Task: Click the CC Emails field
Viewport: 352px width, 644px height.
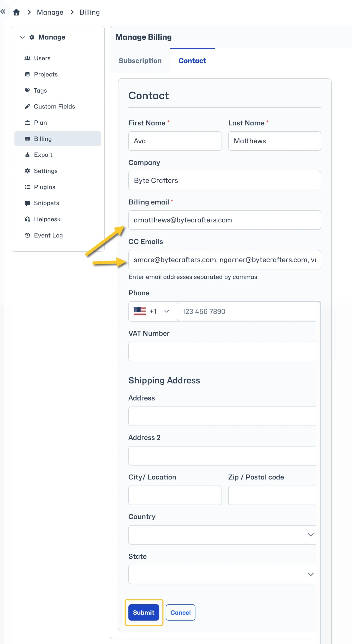Action: (x=225, y=260)
